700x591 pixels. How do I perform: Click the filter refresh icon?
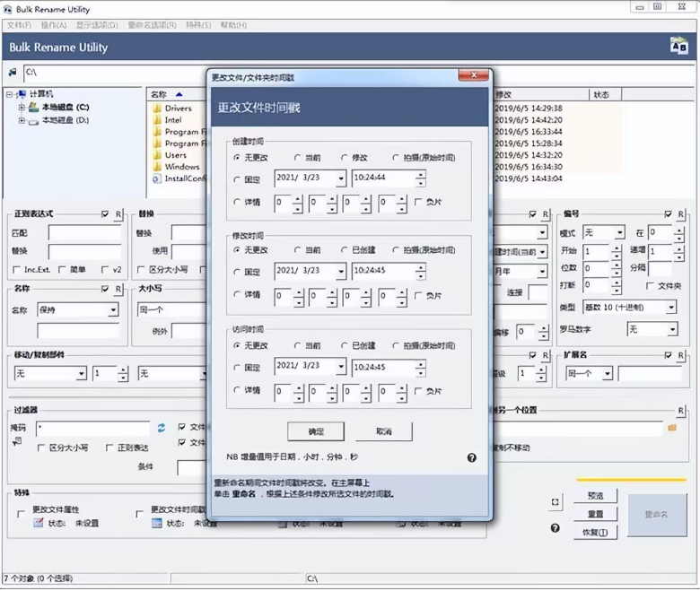[162, 428]
